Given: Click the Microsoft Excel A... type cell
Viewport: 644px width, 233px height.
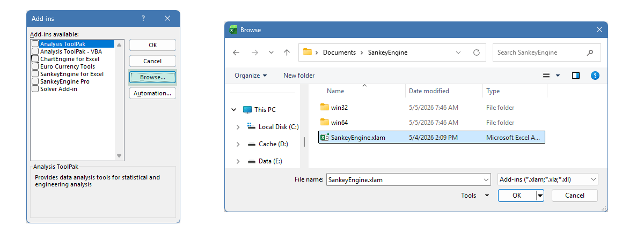Looking at the screenshot, I should (x=514, y=137).
